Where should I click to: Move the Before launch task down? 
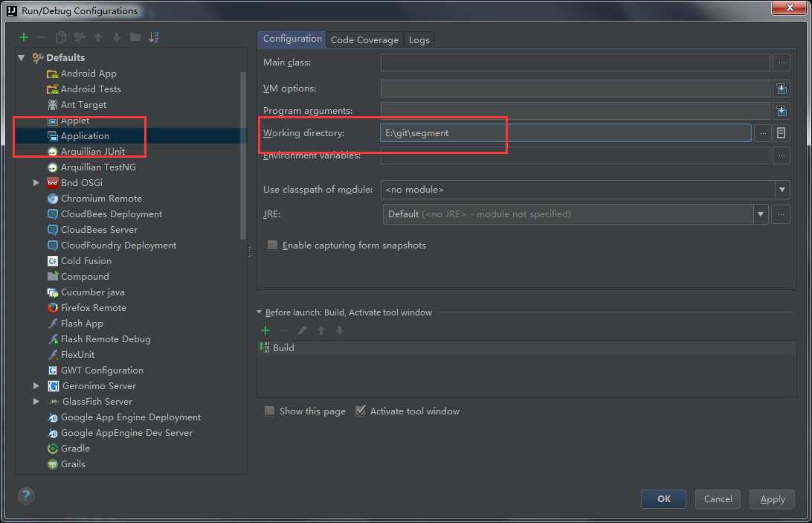point(340,330)
